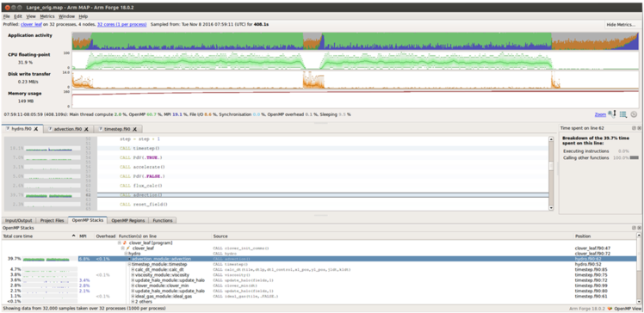Open the Project Files tab
644x313 pixels.
(52, 220)
